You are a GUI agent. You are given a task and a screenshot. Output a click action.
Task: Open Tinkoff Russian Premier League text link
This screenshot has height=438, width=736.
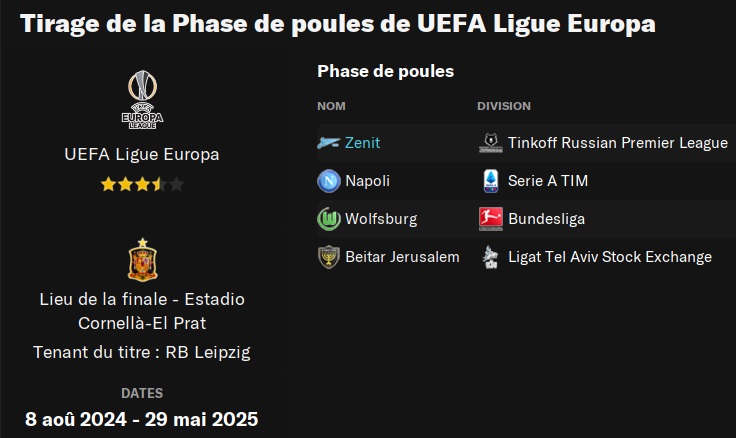click(617, 143)
